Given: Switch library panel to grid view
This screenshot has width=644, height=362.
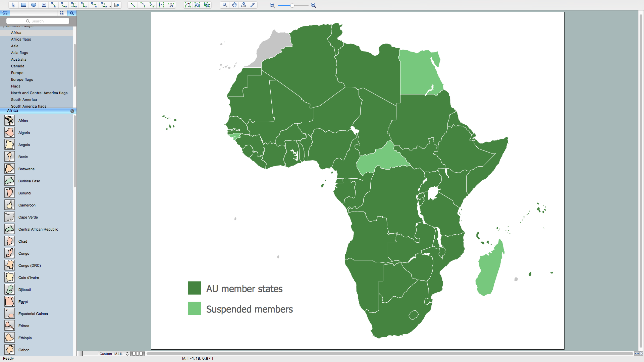Looking at the screenshot, I should (62, 13).
